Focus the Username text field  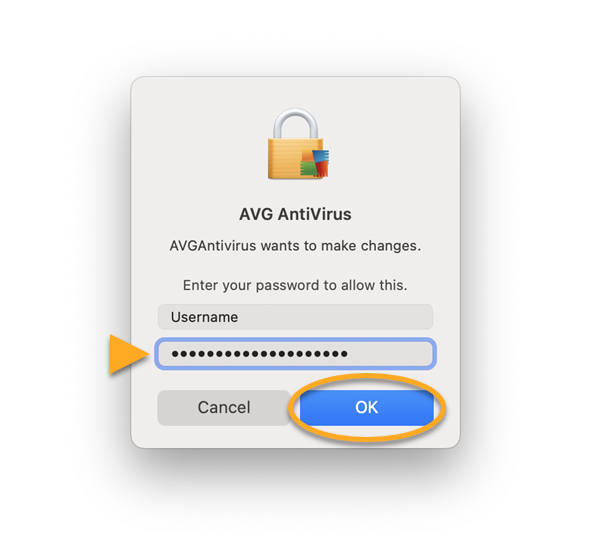pyautogui.click(x=295, y=317)
